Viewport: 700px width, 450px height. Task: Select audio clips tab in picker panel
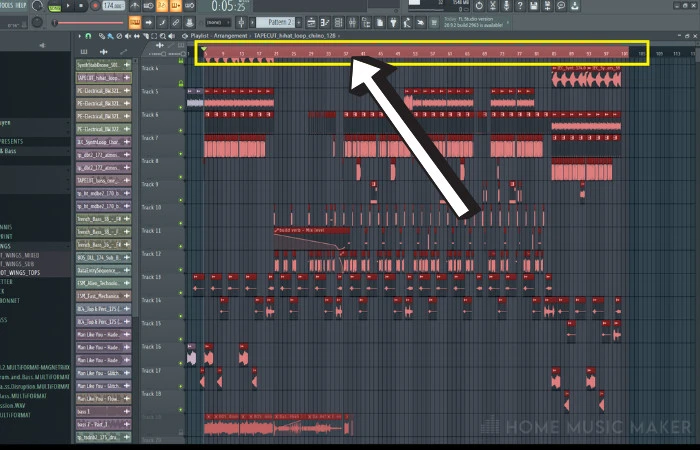pyautogui.click(x=104, y=52)
